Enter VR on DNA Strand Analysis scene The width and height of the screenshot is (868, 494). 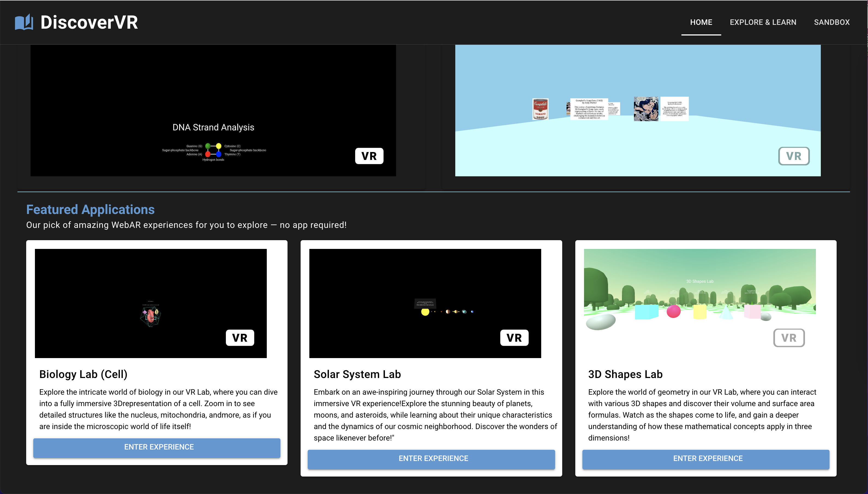[369, 156]
